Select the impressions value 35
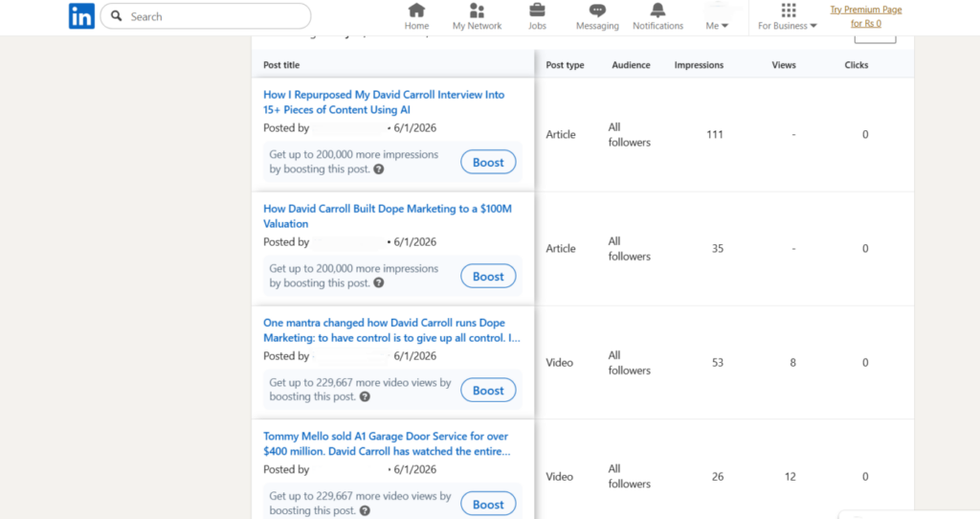 (718, 248)
